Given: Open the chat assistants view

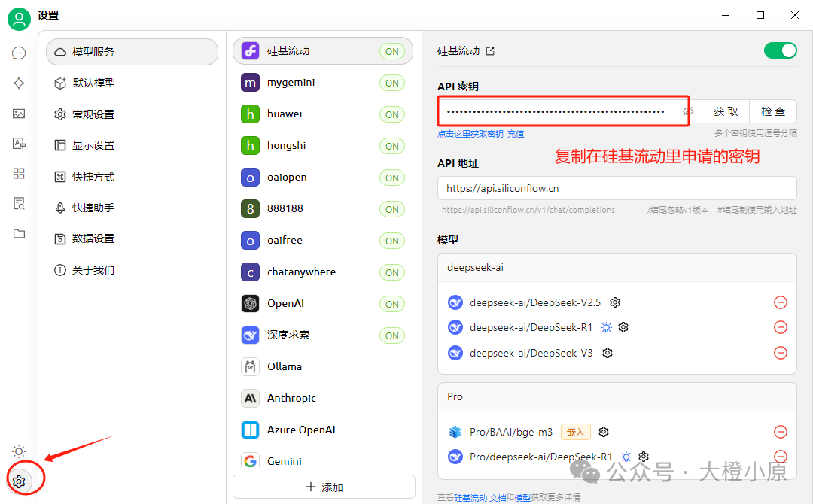Looking at the screenshot, I should pyautogui.click(x=19, y=53).
